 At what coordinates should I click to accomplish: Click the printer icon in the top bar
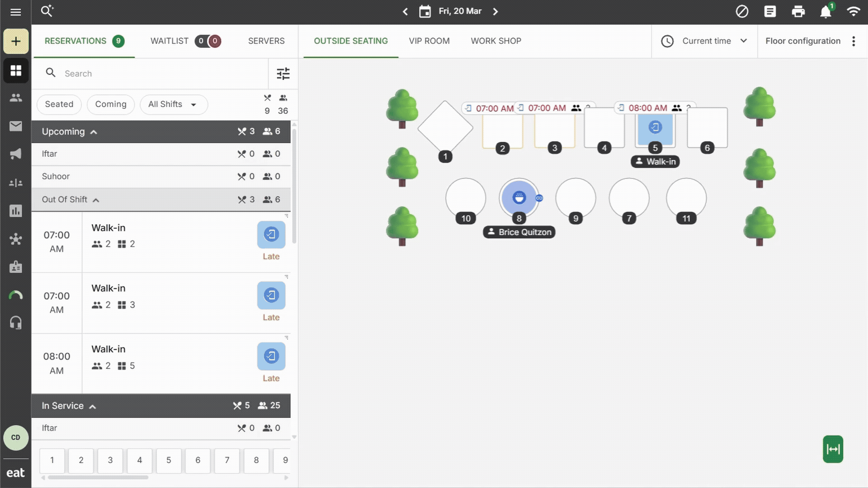pos(798,12)
